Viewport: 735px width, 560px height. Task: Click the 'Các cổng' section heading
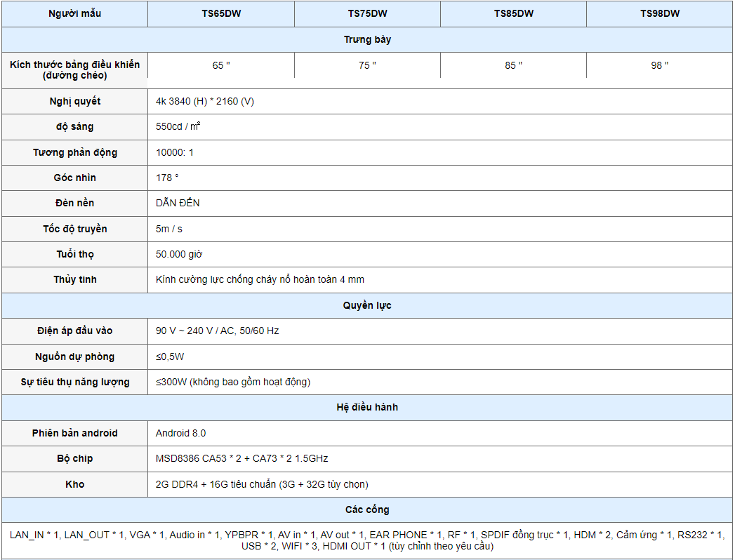coord(367,509)
